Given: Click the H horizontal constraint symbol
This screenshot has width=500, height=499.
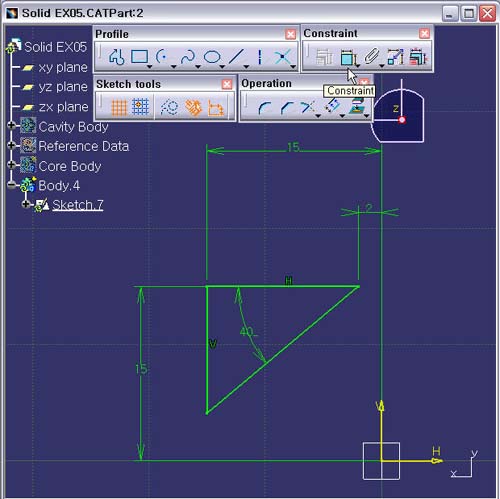Looking at the screenshot, I should click(x=289, y=281).
